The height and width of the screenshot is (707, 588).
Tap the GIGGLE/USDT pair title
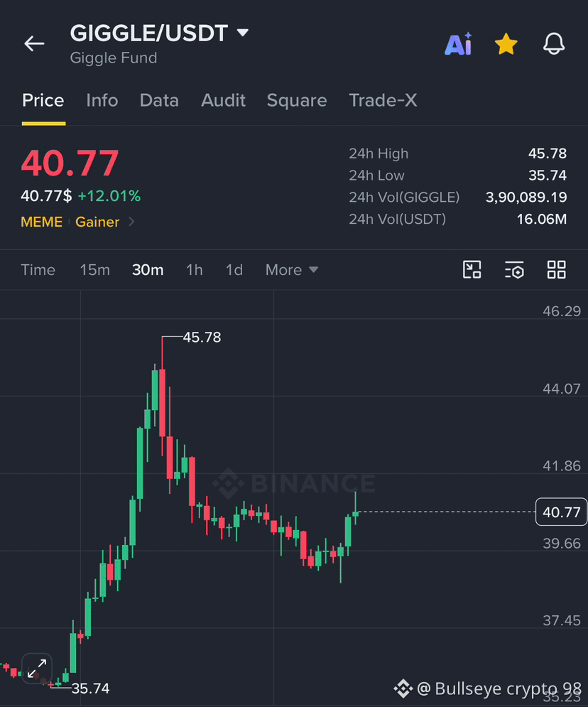(148, 33)
